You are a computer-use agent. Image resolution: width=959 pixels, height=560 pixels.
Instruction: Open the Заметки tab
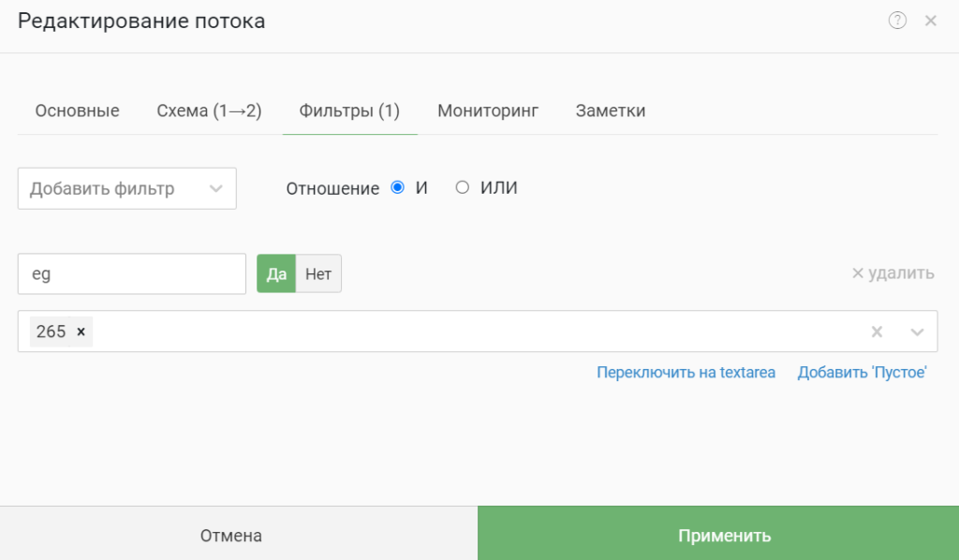(611, 111)
